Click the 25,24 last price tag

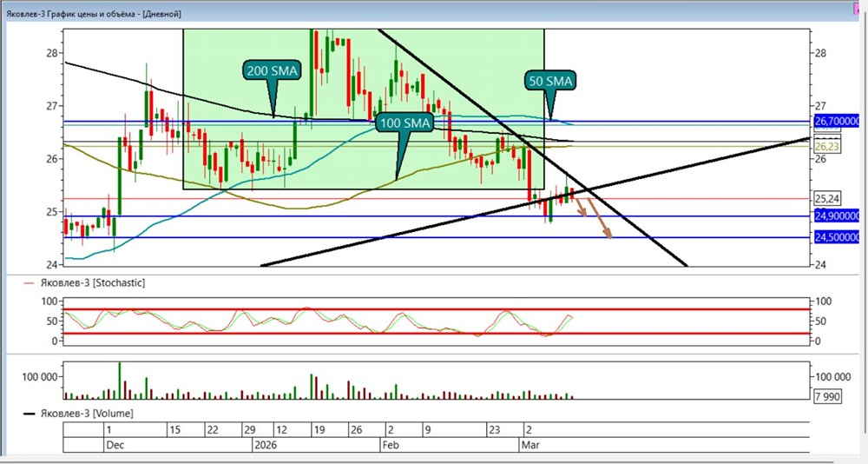click(x=826, y=199)
